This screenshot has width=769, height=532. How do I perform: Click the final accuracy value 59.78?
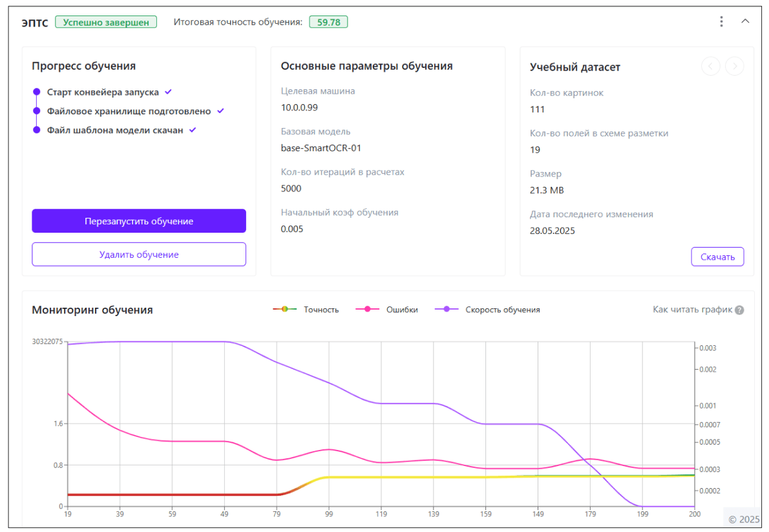(x=328, y=22)
